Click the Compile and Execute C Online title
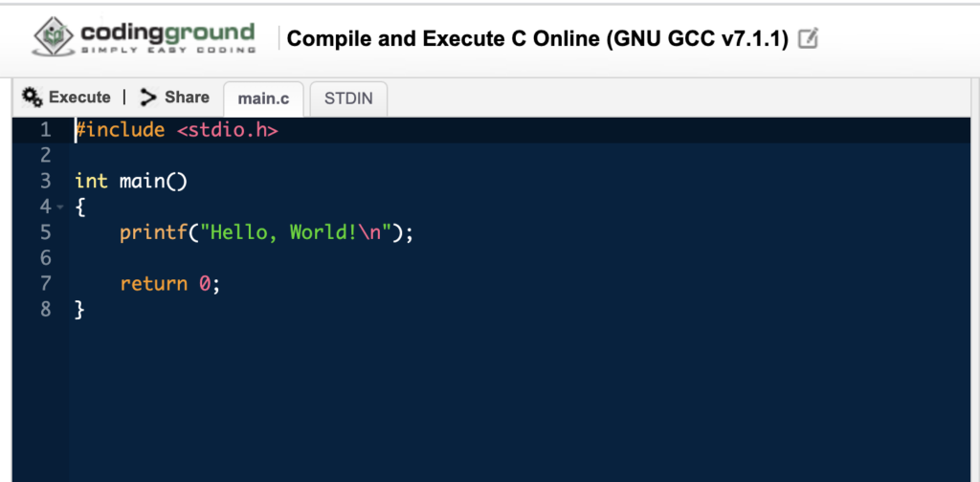980x482 pixels. [537, 39]
